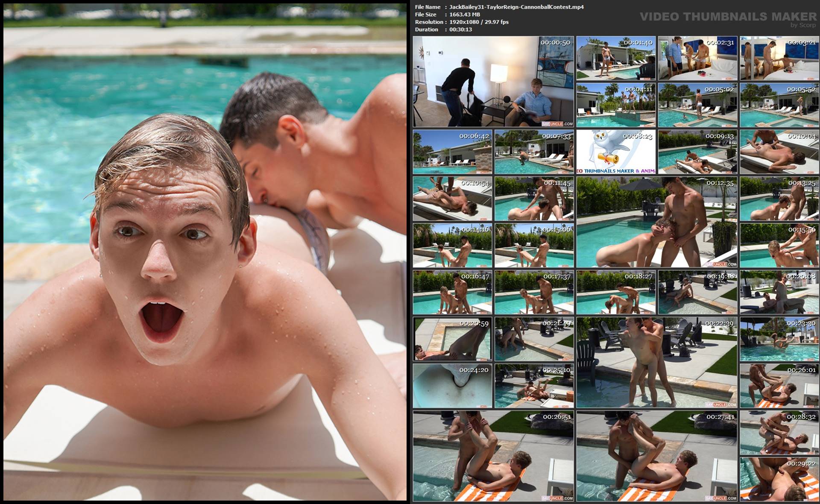Select the frame stamped 00:05:02
820x504 pixels.
pyautogui.click(x=697, y=105)
